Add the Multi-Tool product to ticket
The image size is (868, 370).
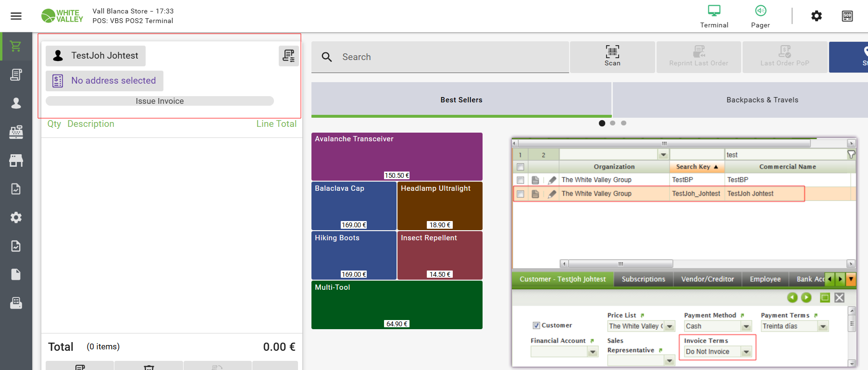[397, 305]
